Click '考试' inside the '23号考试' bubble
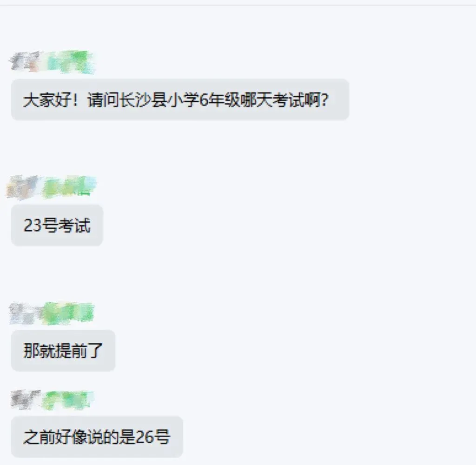Screen dimensions: 476x465 click(x=74, y=226)
